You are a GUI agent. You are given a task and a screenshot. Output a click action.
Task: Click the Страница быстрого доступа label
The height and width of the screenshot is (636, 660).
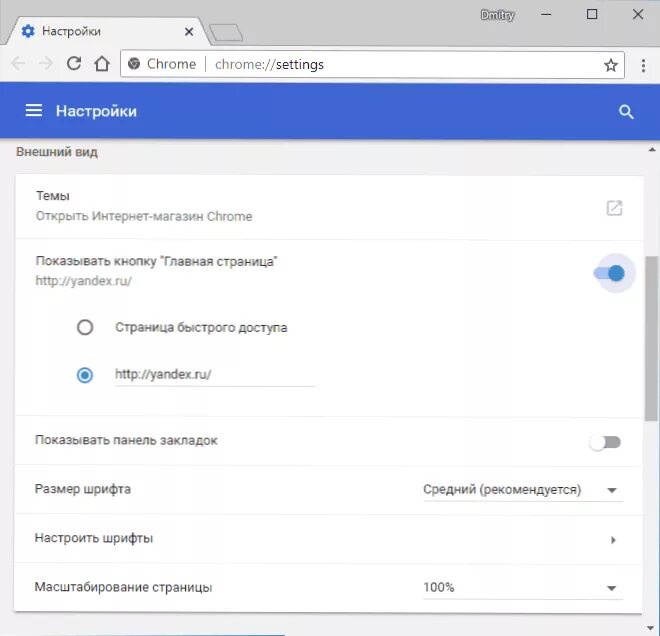point(201,327)
